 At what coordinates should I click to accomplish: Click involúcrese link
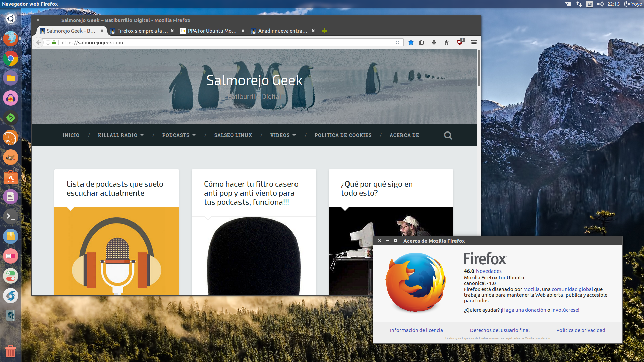(x=565, y=310)
